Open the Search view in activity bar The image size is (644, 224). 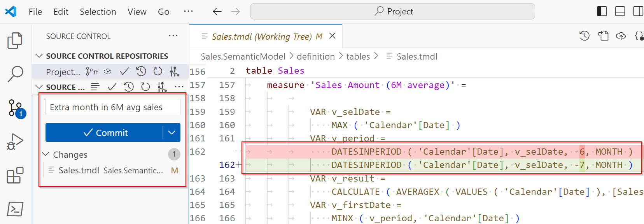[15, 74]
